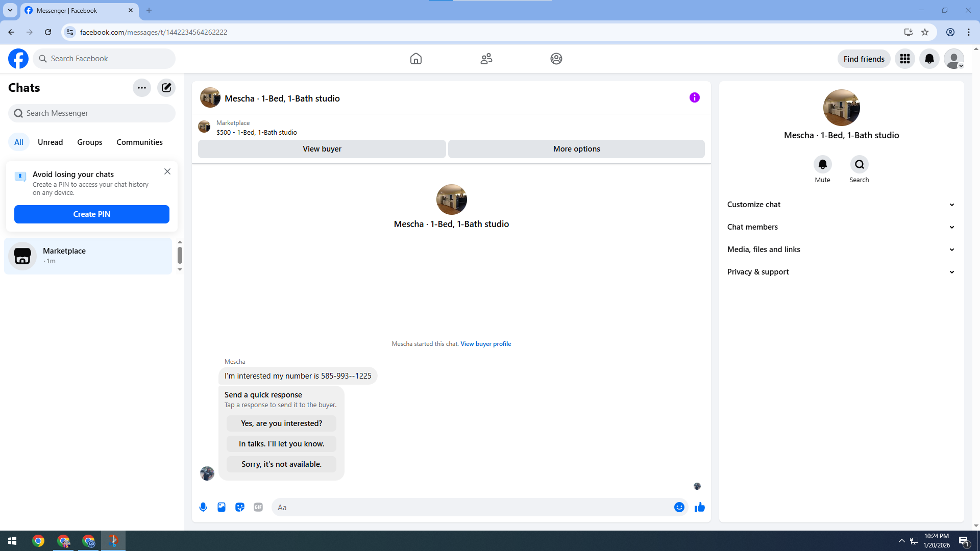
Task: Open Chrome three-dot menu
Action: tap(969, 32)
